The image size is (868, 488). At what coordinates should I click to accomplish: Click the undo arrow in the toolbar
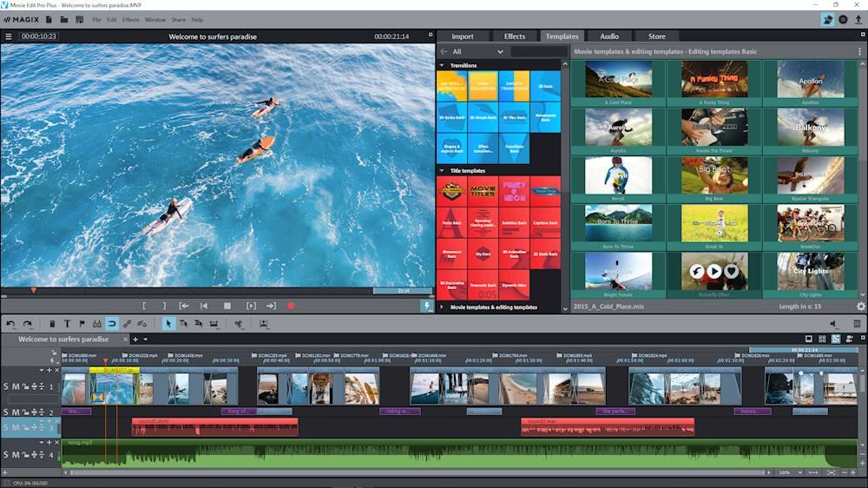[x=10, y=324]
